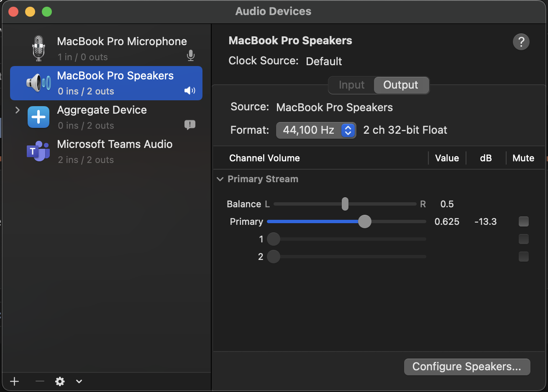The image size is (548, 392).
Task: Toggle the mute checkbox for channel 2
Action: click(524, 257)
